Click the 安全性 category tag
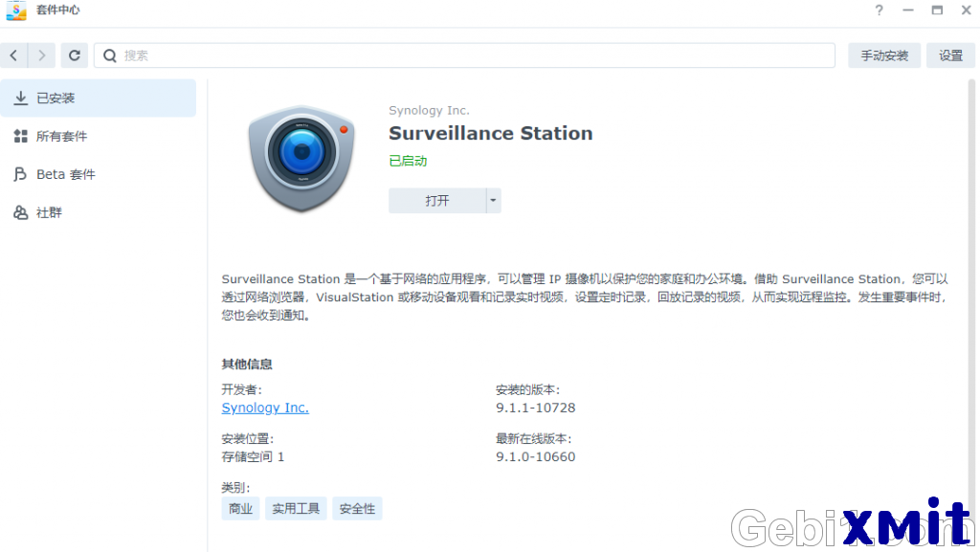Image resolution: width=980 pixels, height=552 pixels. (x=357, y=509)
